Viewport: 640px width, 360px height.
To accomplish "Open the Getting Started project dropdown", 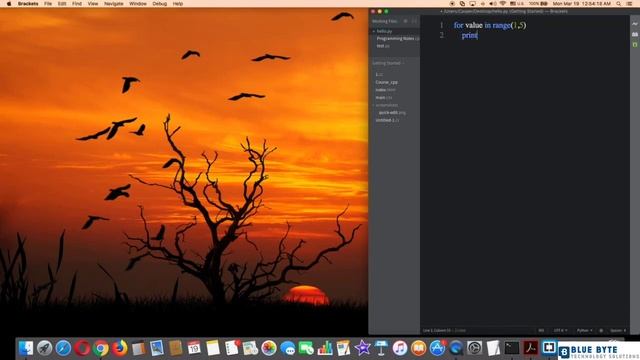I will (x=389, y=63).
